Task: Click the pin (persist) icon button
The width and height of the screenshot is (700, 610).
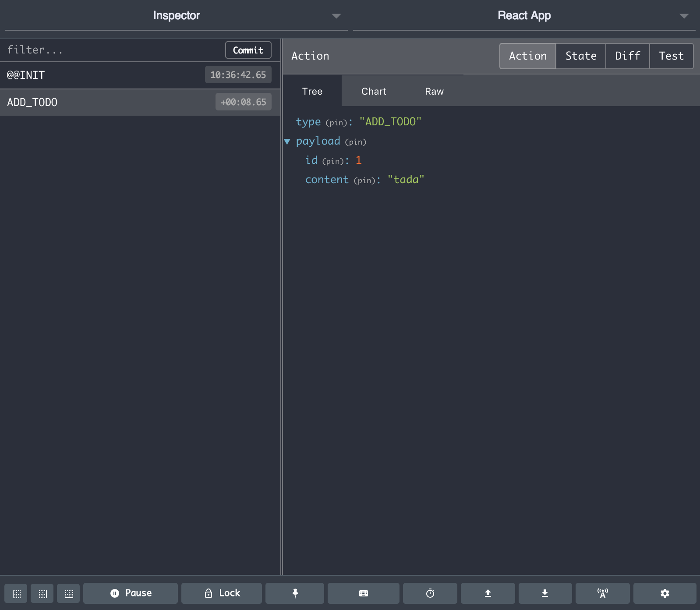Action: pyautogui.click(x=295, y=593)
